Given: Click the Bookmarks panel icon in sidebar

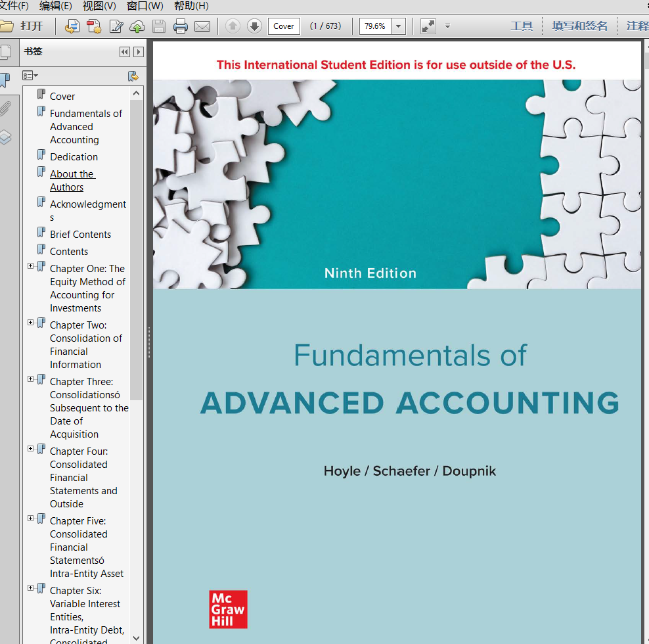Looking at the screenshot, I should click(x=5, y=80).
